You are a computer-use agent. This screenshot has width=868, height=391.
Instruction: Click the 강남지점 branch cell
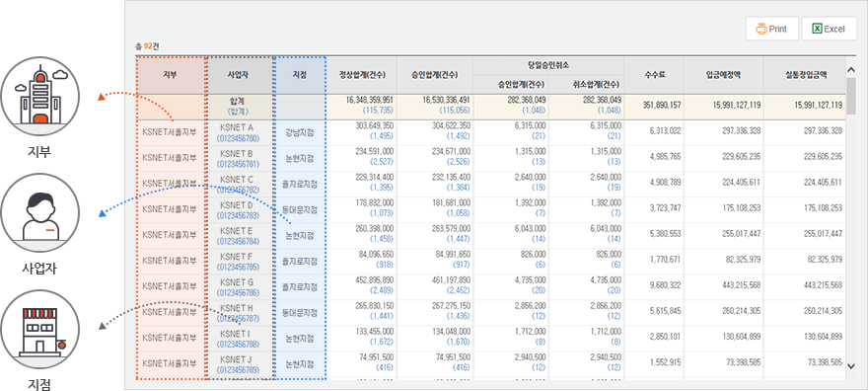[x=300, y=133]
